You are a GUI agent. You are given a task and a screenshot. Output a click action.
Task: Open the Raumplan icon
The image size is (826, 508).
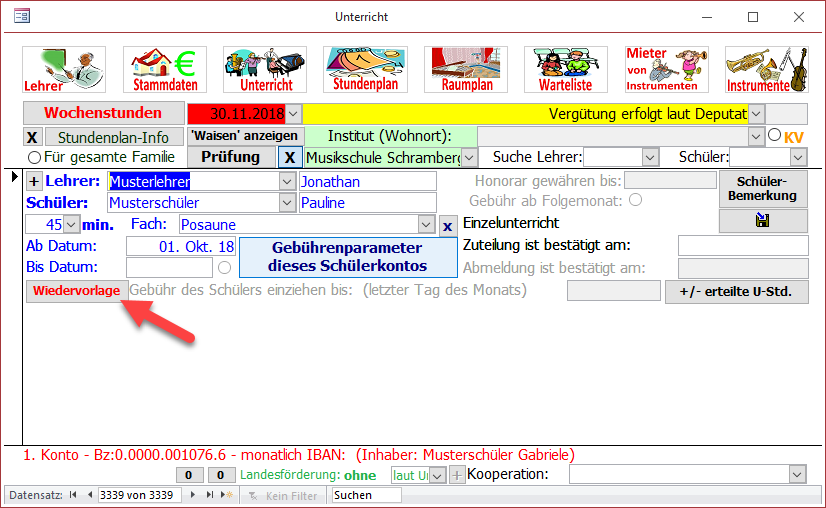coord(465,69)
